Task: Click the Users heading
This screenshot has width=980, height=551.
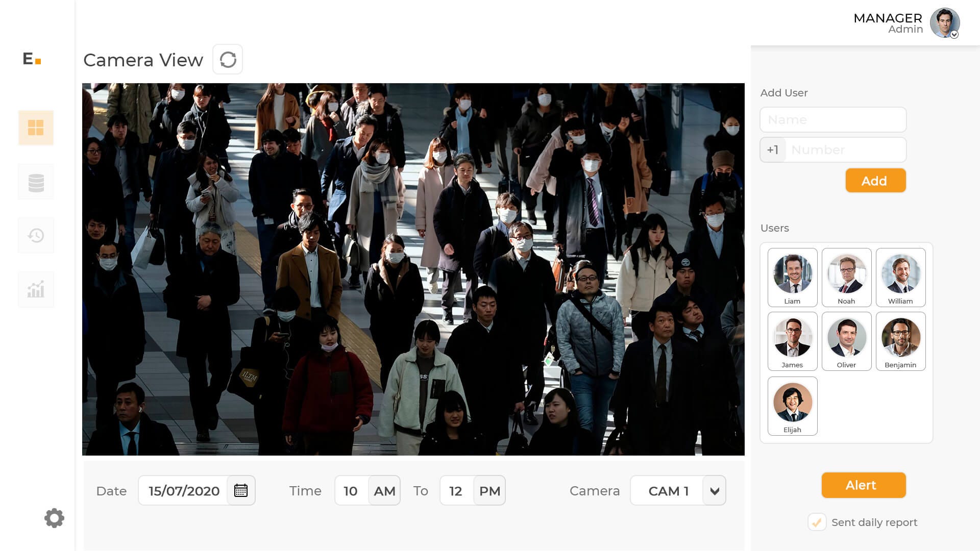Action: [x=774, y=228]
